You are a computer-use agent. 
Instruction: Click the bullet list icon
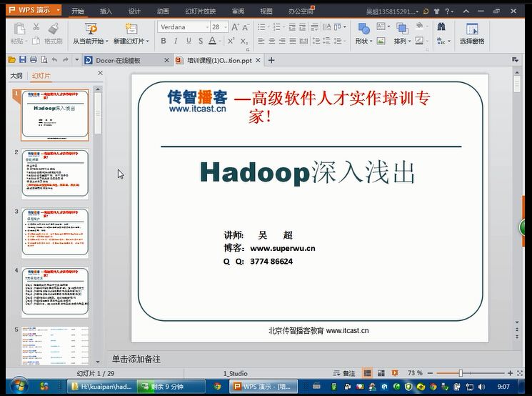263,27
